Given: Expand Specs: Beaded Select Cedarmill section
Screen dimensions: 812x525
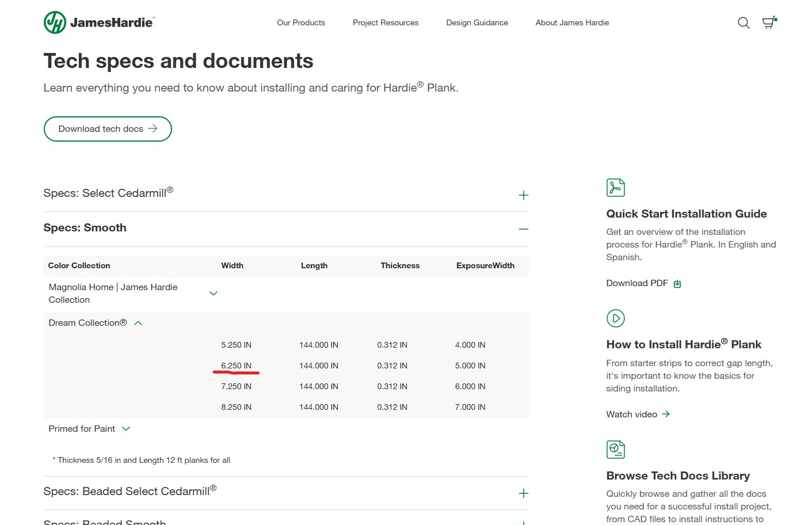Looking at the screenshot, I should (x=523, y=493).
